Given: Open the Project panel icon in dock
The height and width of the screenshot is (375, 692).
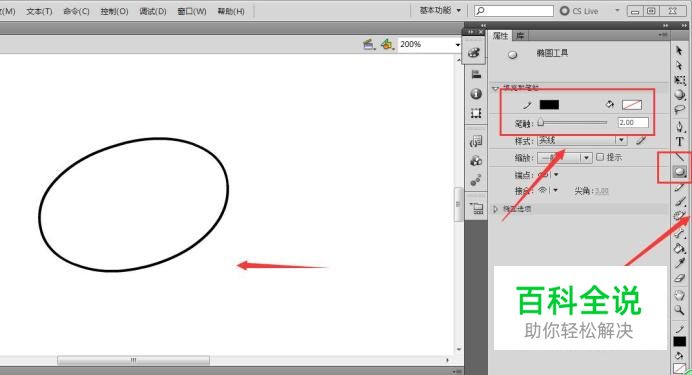Looking at the screenshot, I should tap(476, 208).
